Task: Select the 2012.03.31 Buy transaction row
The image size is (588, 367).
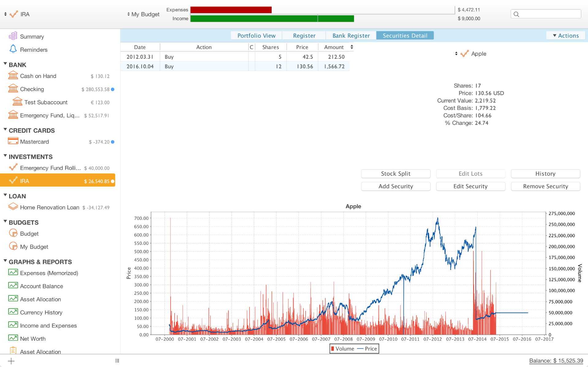Action: (x=235, y=57)
